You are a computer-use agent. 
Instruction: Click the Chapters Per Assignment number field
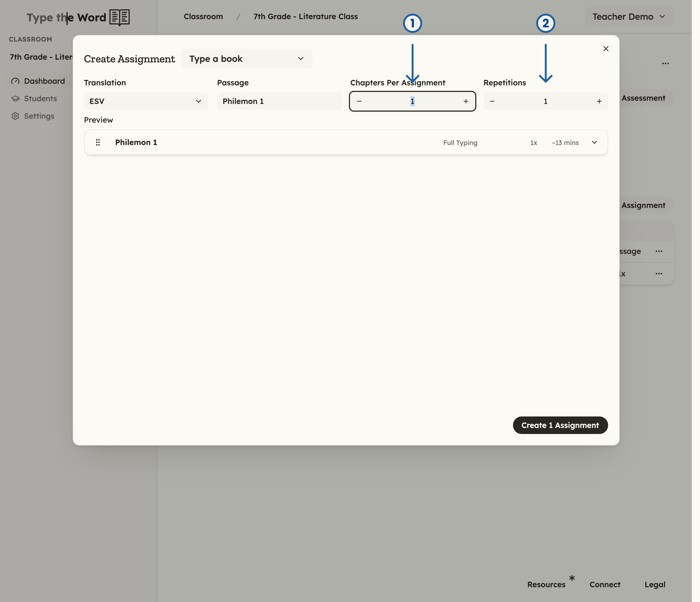click(412, 102)
